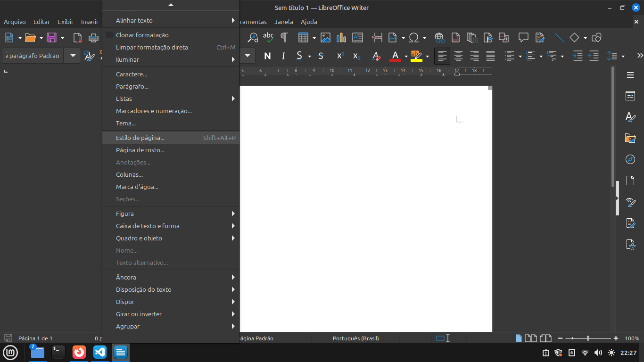Align paragraph right

(474, 56)
